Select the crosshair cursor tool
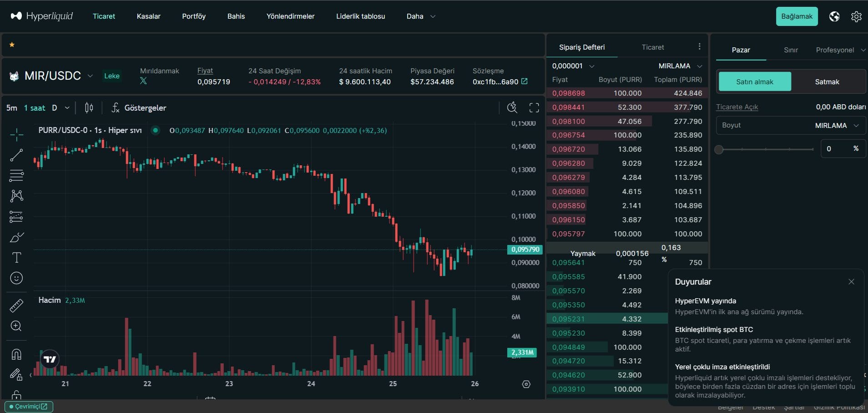This screenshot has height=413, width=868. (x=16, y=134)
